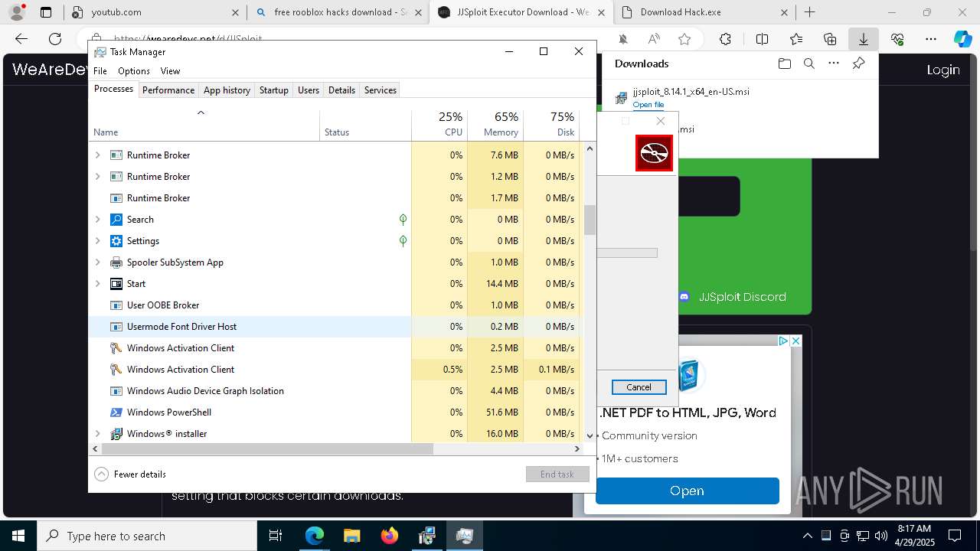Show hidden system tray icons
980x551 pixels.
coord(807,536)
